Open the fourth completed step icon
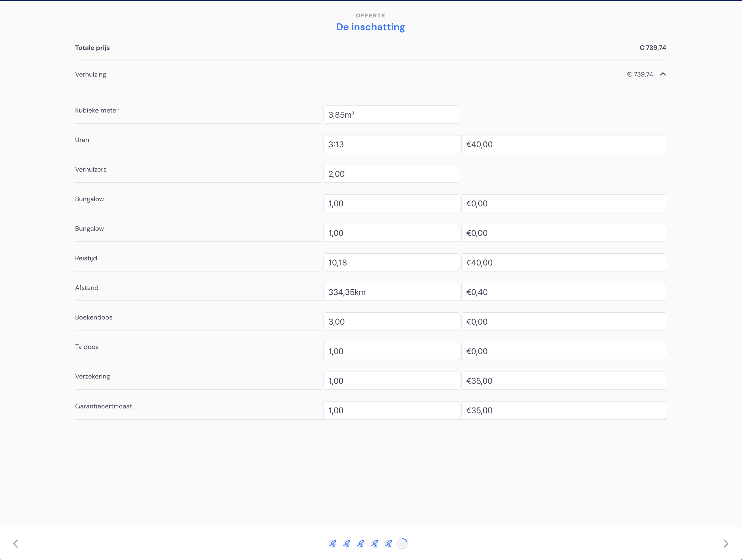 pos(374,544)
